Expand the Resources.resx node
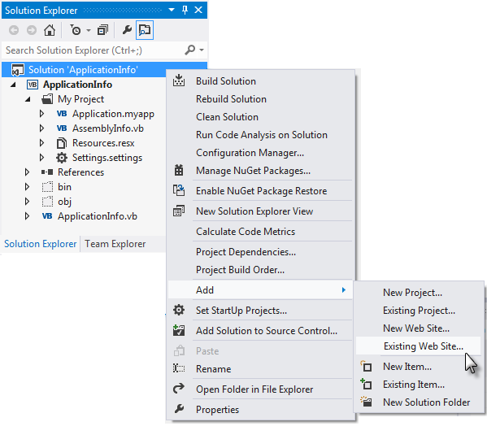The width and height of the screenshot is (487, 448). coord(41,143)
